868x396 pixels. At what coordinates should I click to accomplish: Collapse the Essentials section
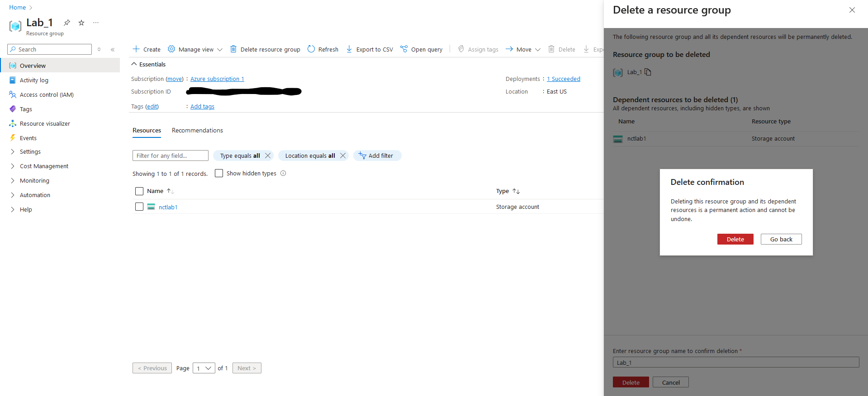point(134,64)
